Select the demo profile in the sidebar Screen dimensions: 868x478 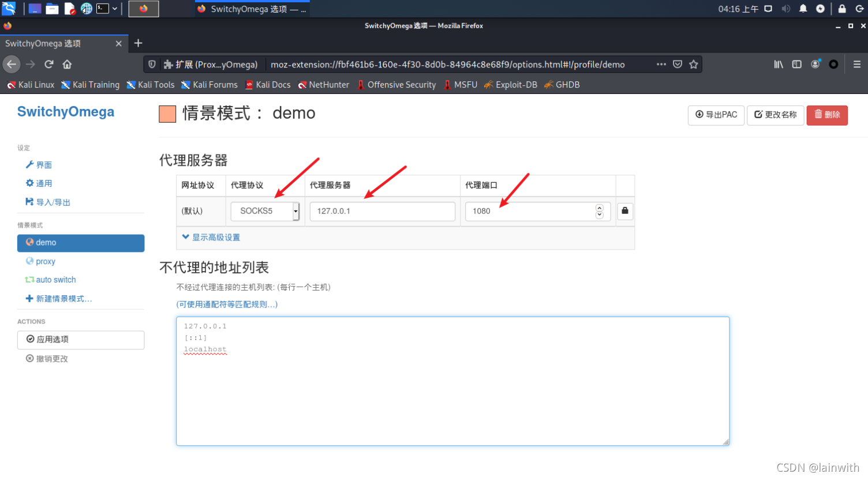point(81,243)
